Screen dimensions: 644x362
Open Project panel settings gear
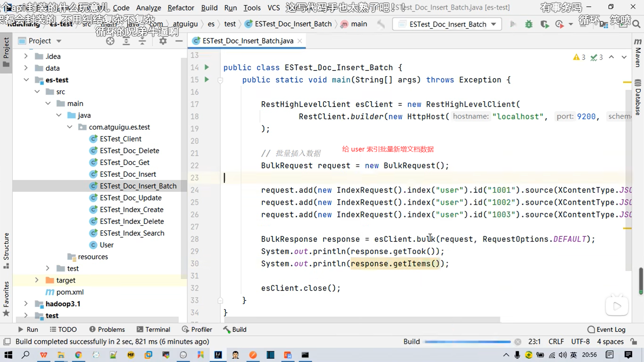pyautogui.click(x=163, y=41)
